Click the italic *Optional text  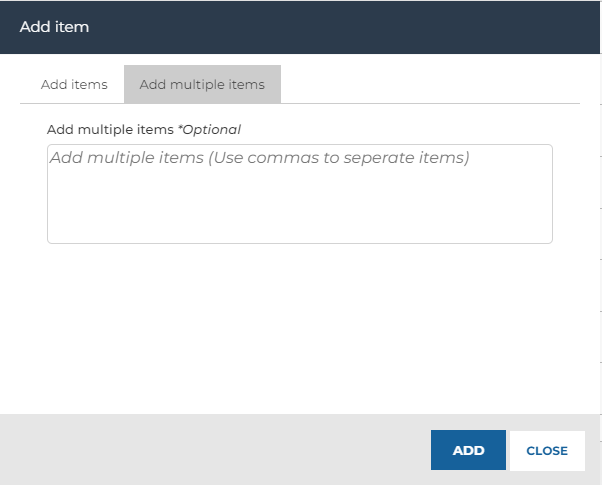tap(210, 130)
